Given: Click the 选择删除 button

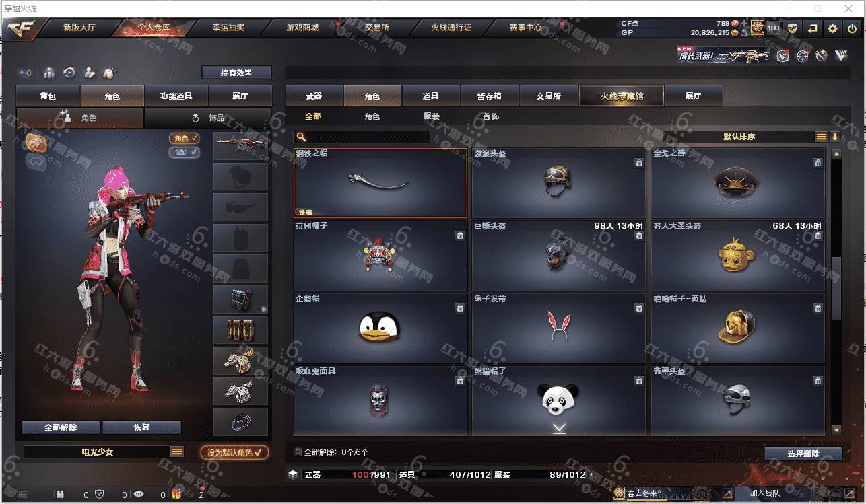Looking at the screenshot, I should [x=803, y=454].
